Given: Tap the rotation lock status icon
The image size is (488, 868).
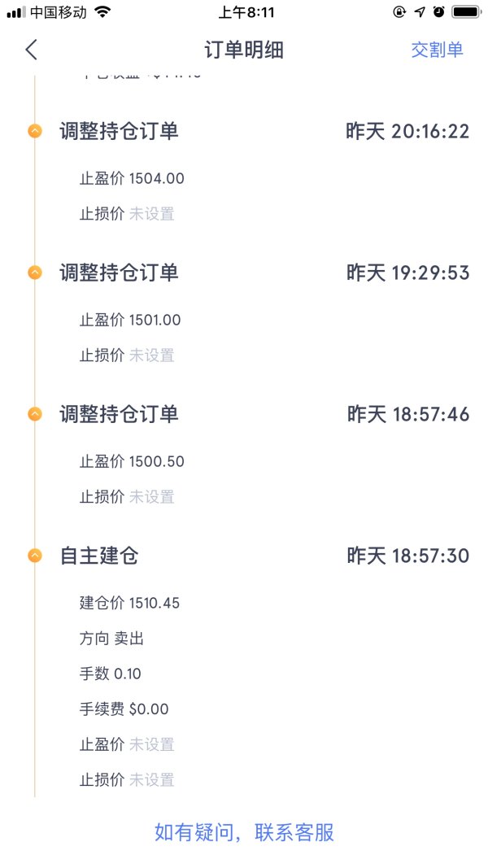Looking at the screenshot, I should [399, 12].
